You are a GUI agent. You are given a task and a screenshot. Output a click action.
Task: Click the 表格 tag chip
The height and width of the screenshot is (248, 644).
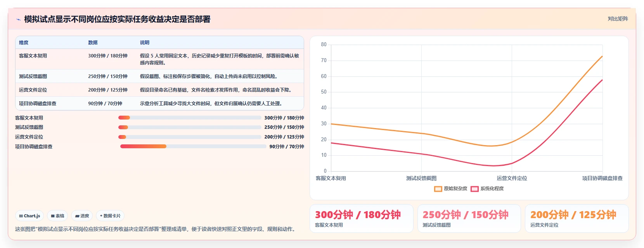click(x=58, y=216)
